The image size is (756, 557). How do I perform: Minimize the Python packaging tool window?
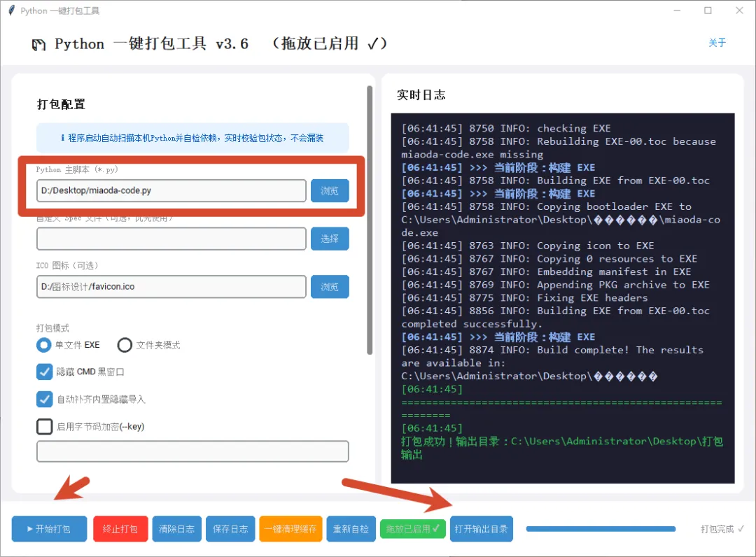677,10
